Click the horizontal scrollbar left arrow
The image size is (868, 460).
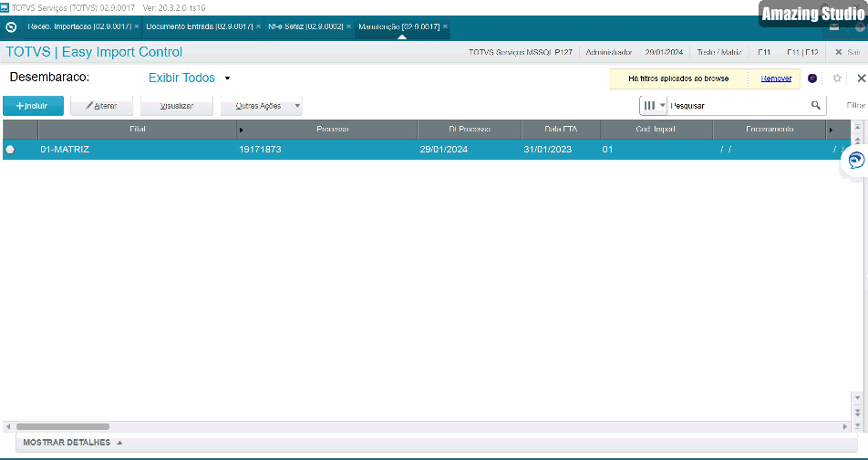(7, 427)
